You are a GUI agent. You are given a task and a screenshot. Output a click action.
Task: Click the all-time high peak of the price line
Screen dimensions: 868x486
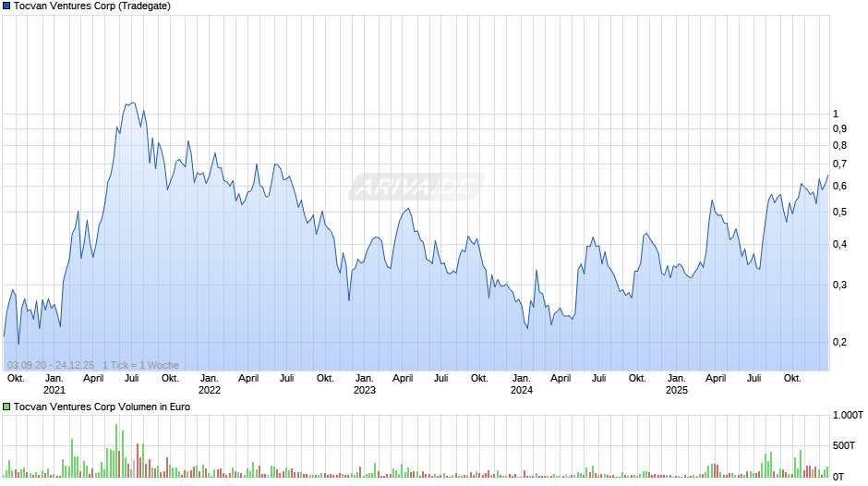(131, 103)
